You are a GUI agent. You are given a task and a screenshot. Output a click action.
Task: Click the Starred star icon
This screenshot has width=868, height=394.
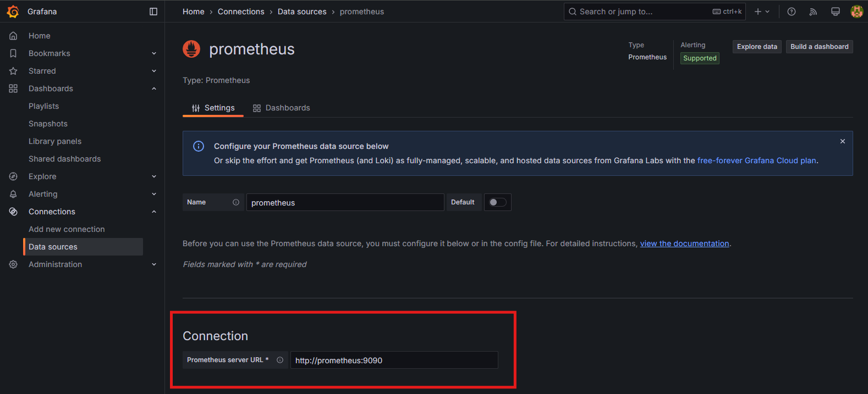(x=13, y=71)
